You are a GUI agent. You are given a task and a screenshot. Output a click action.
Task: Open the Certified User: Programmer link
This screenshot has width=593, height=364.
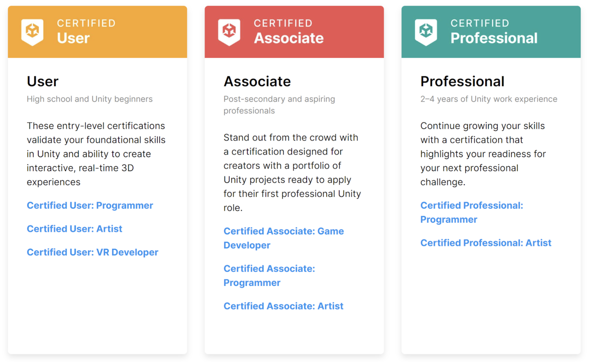click(x=90, y=206)
